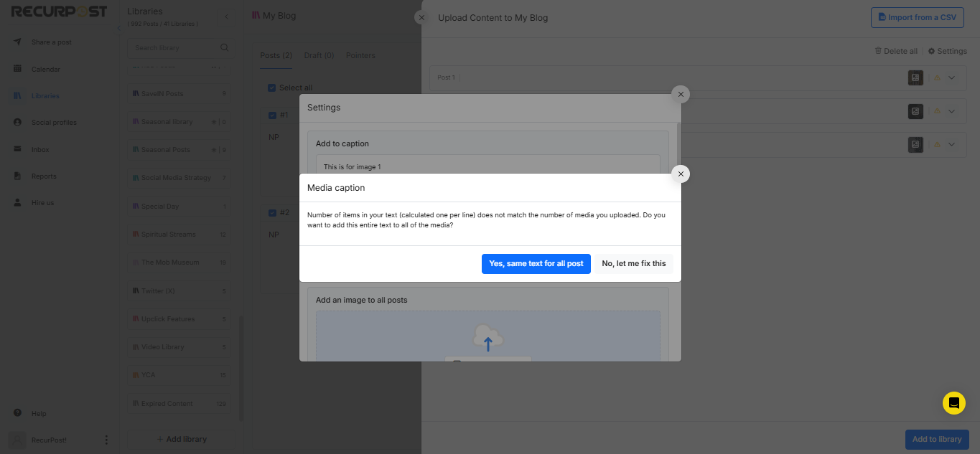980x454 pixels.
Task: Click the Inbox envelope icon
Action: (17, 149)
